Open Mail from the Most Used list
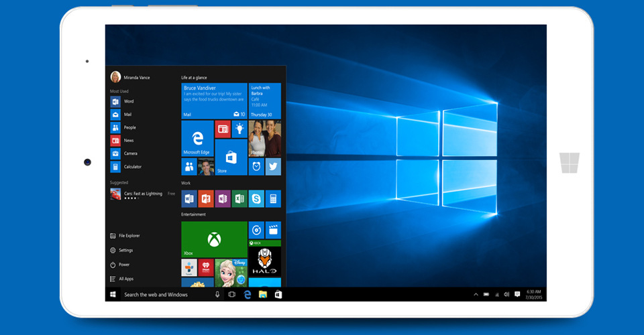 click(x=121, y=115)
